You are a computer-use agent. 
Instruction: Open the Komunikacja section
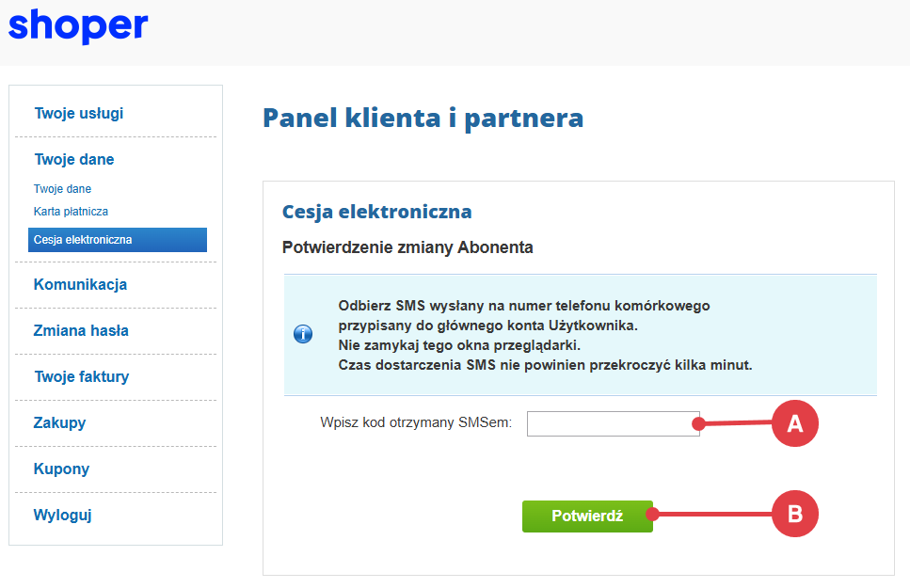tap(80, 285)
